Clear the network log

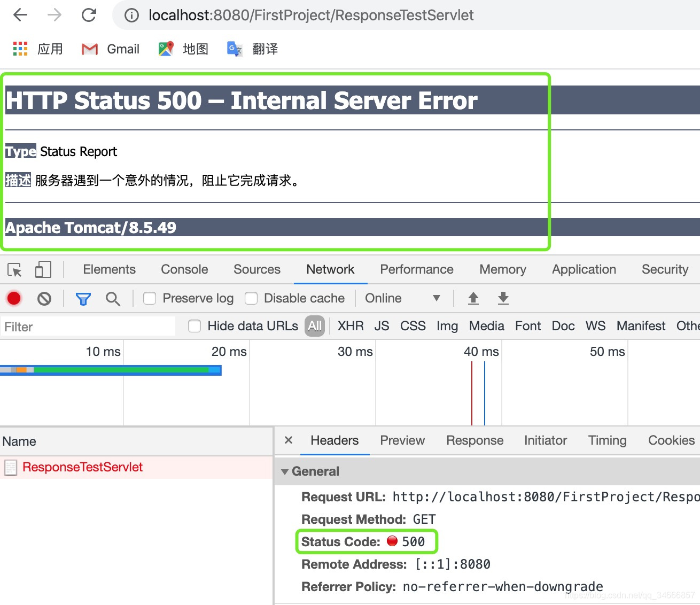[44, 298]
